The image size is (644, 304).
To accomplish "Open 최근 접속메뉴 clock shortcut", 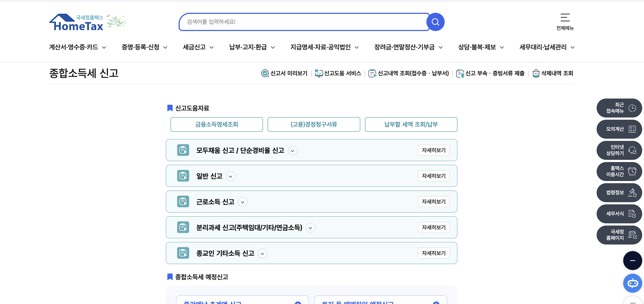I will pyautogui.click(x=619, y=108).
